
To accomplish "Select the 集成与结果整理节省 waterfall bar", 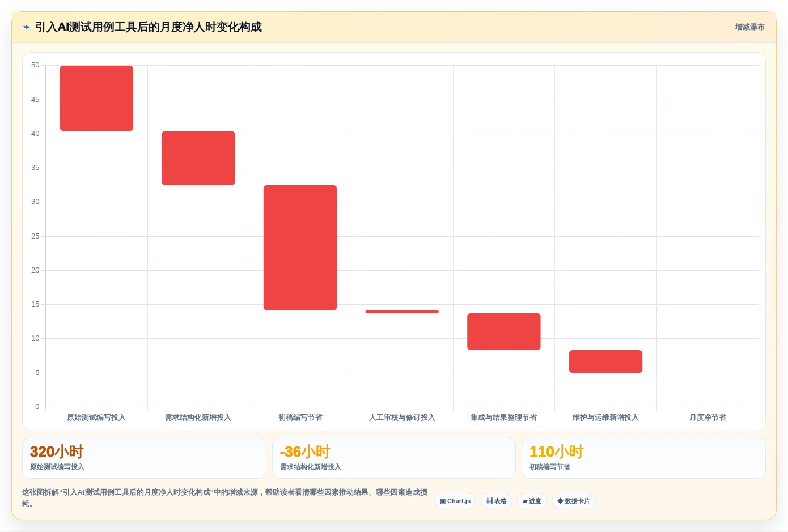I will pyautogui.click(x=504, y=331).
